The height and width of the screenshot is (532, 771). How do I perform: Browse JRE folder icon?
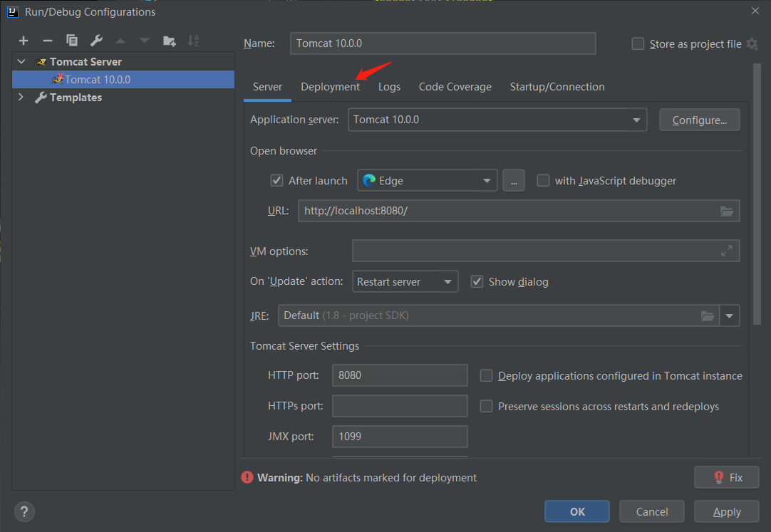point(707,316)
